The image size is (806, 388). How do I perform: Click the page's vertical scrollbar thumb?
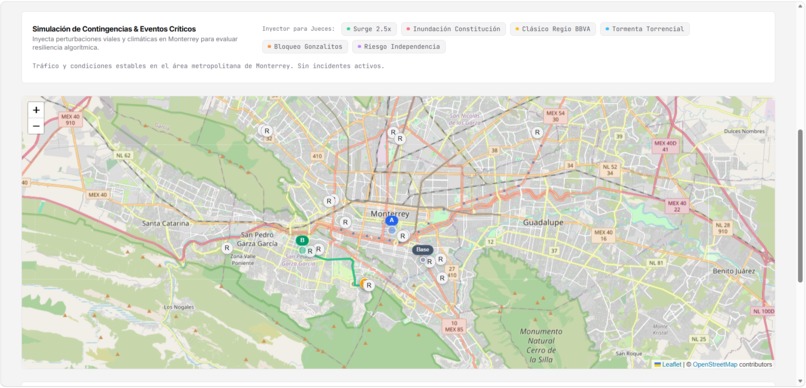(x=800, y=206)
